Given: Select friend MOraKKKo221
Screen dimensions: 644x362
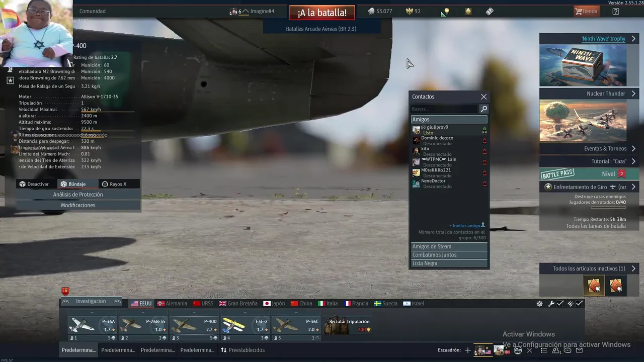Looking at the screenshot, I should (x=449, y=172).
